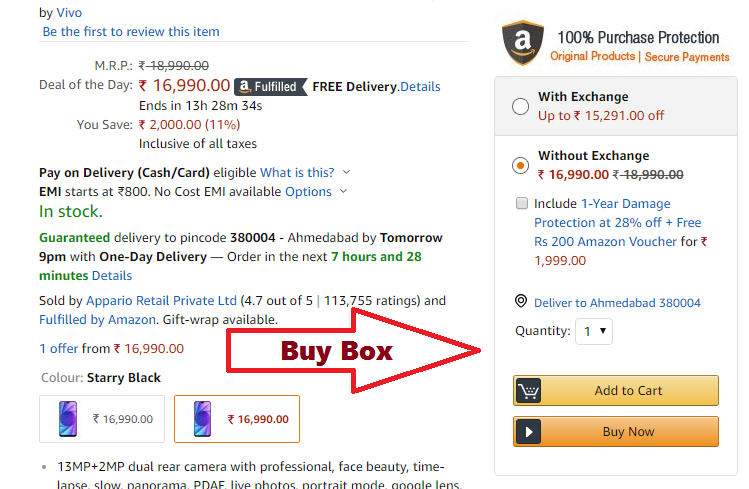
Task: Select the first unselected colour variant swatch
Action: [102, 419]
